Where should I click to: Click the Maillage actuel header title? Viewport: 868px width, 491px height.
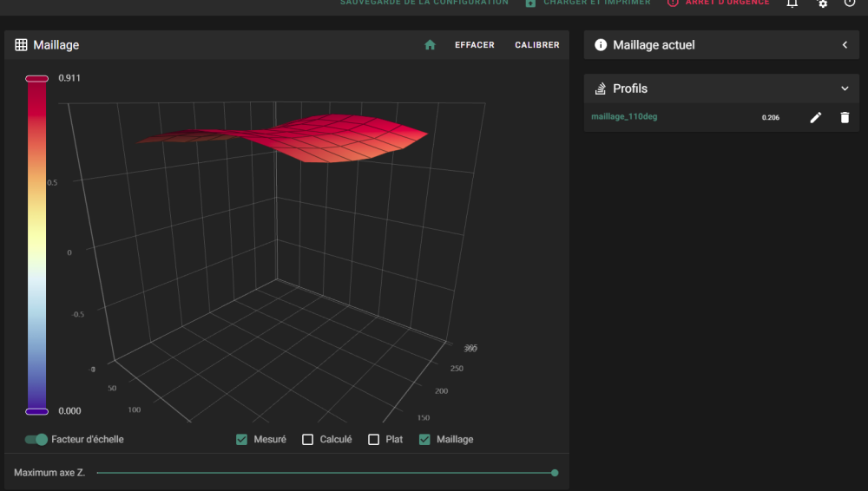tap(654, 45)
